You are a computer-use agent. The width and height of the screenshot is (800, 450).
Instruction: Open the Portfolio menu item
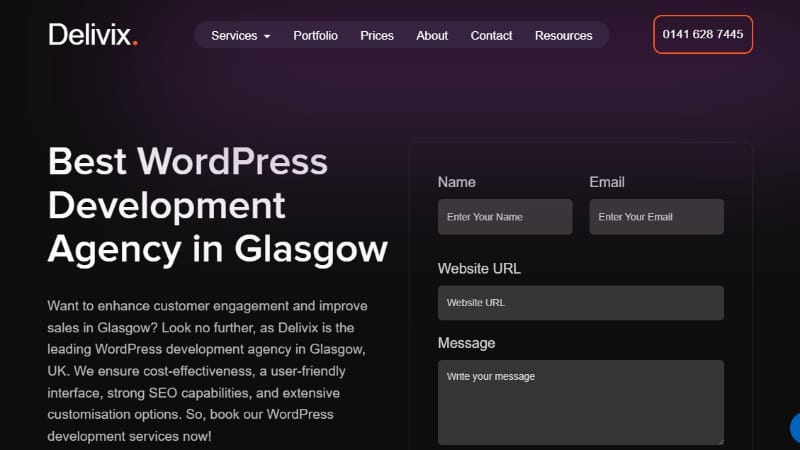pyautogui.click(x=315, y=36)
